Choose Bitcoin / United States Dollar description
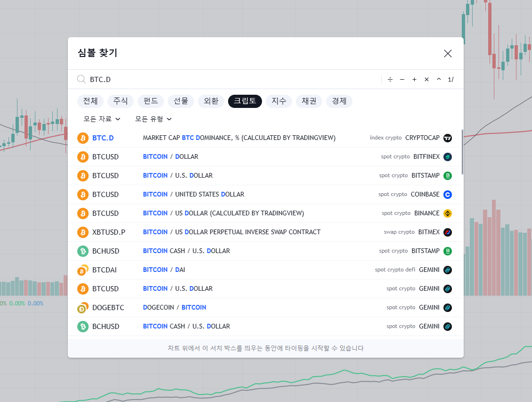This screenshot has width=532, height=402. pos(193,194)
